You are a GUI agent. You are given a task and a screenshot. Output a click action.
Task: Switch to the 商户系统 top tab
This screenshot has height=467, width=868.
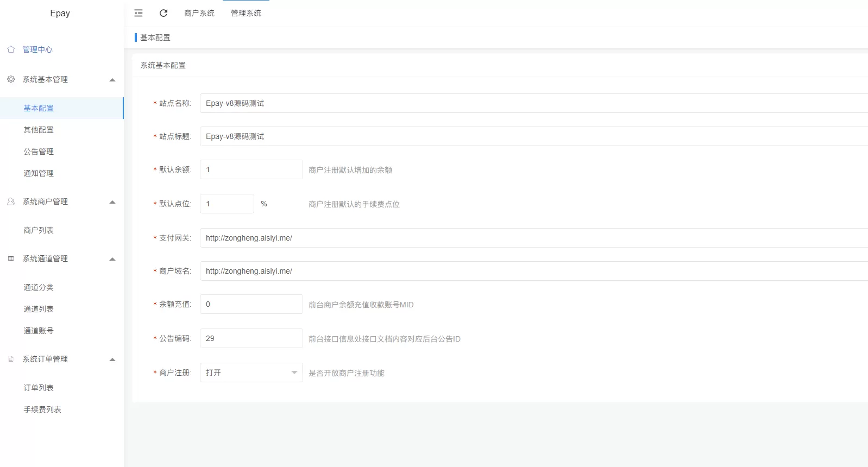[x=199, y=13]
